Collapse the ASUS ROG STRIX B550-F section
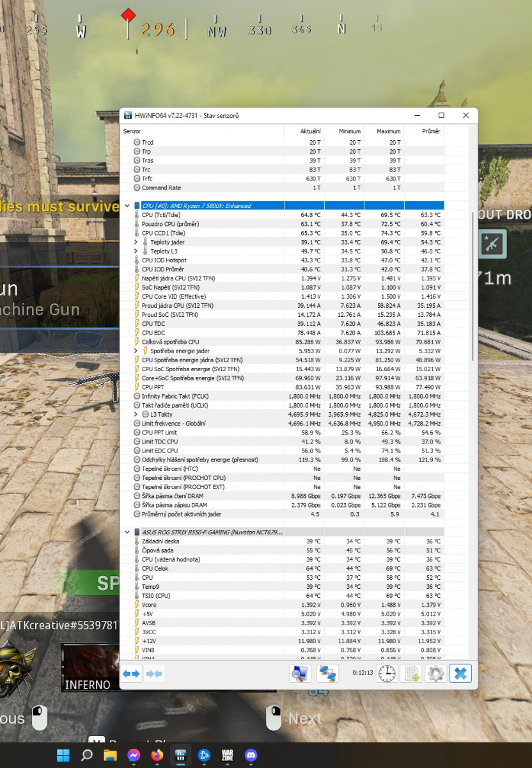 tap(127, 532)
